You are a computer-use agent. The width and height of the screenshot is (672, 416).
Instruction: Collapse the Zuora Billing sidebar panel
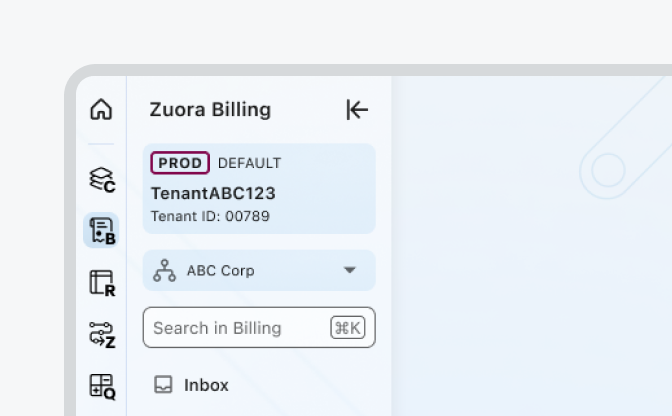[357, 110]
